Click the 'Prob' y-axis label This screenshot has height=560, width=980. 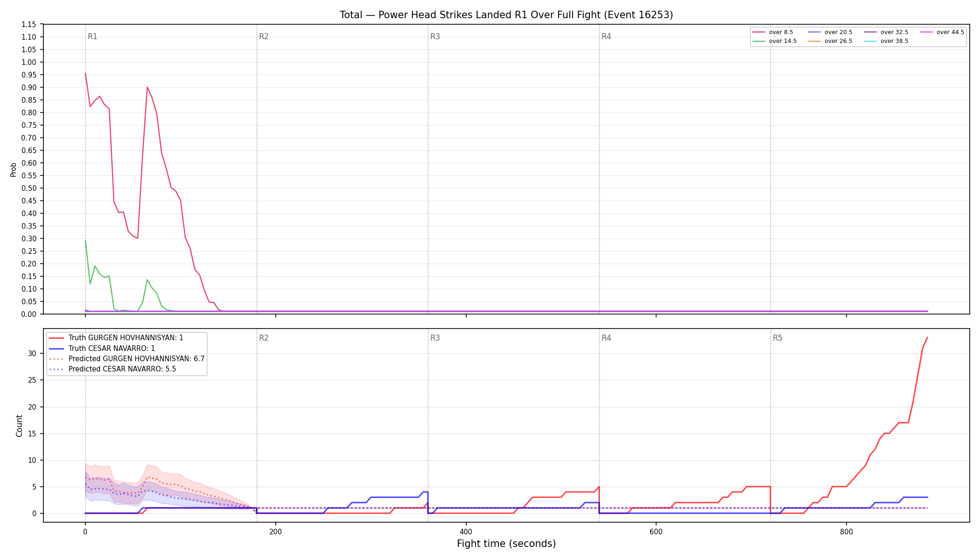tap(13, 169)
